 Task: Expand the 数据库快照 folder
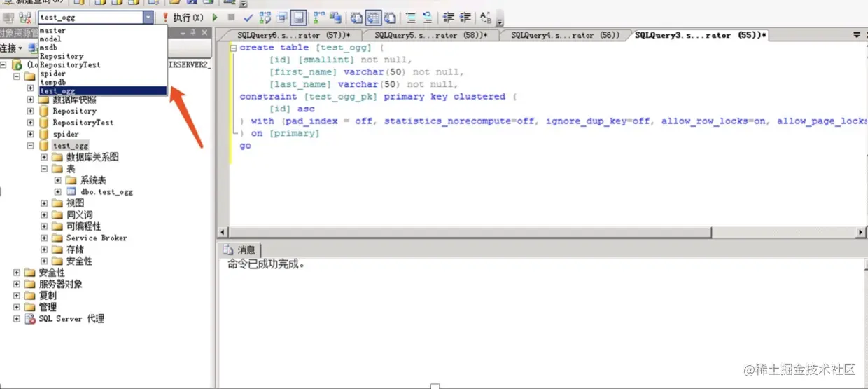[30, 100]
